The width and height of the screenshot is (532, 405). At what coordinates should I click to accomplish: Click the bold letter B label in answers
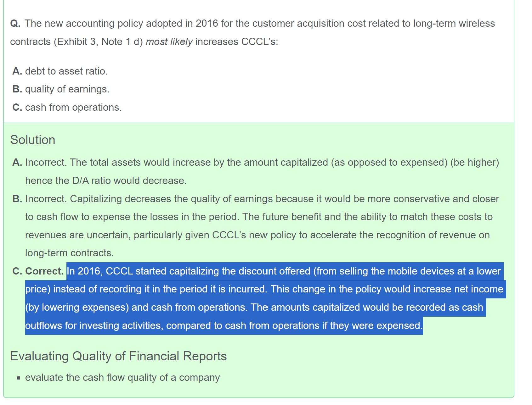[x=17, y=89]
